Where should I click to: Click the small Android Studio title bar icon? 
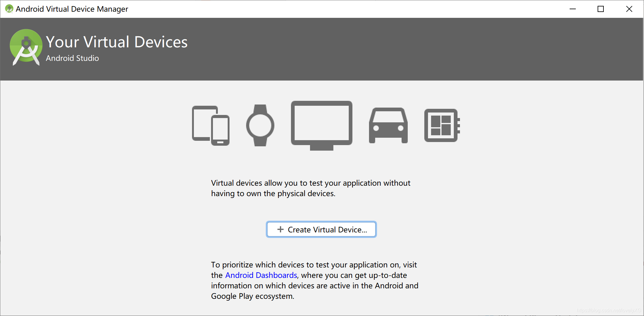coord(9,9)
